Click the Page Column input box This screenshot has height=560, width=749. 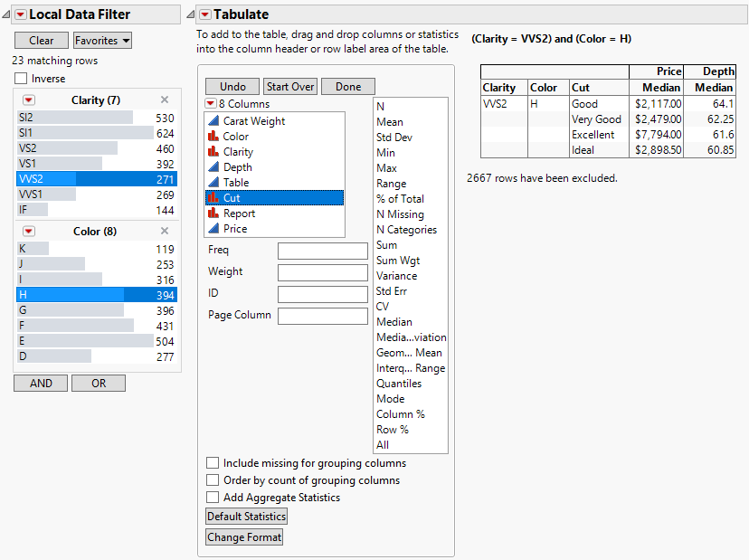pos(322,316)
